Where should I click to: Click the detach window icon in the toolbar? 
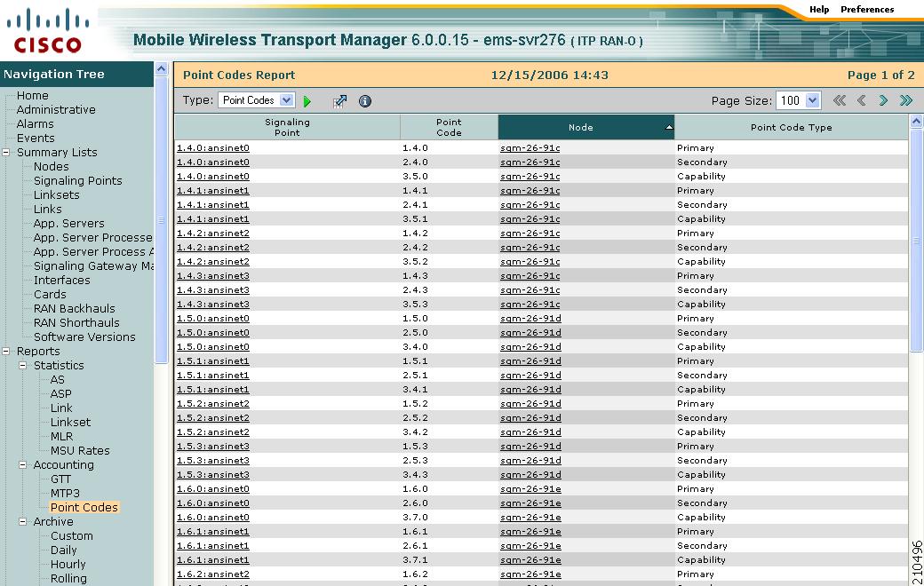[339, 101]
